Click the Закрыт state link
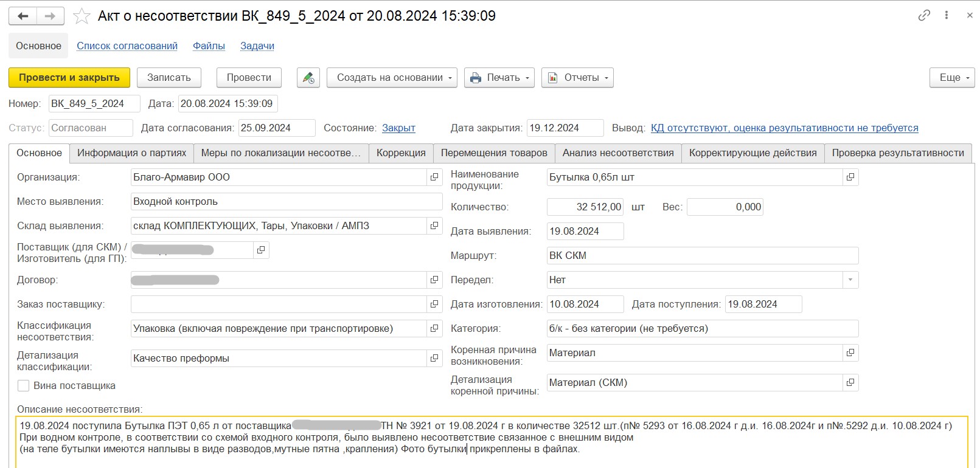Screen dimensions: 980x468 coord(398,128)
